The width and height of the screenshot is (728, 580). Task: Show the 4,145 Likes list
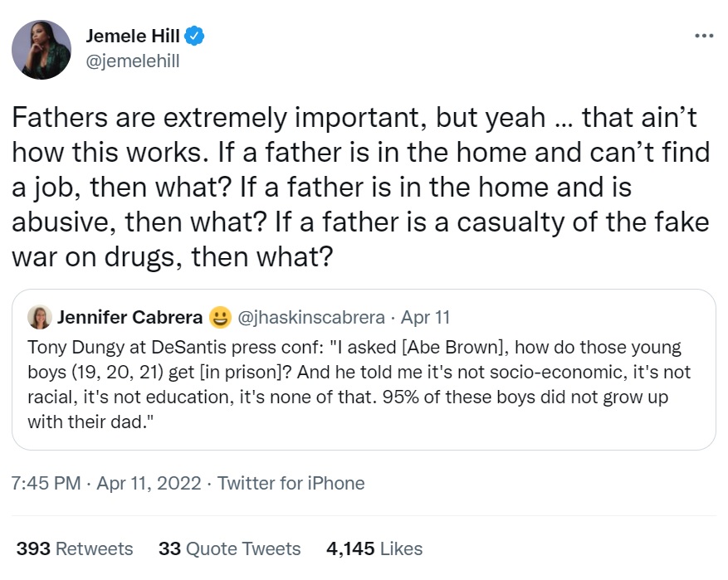coord(374,548)
